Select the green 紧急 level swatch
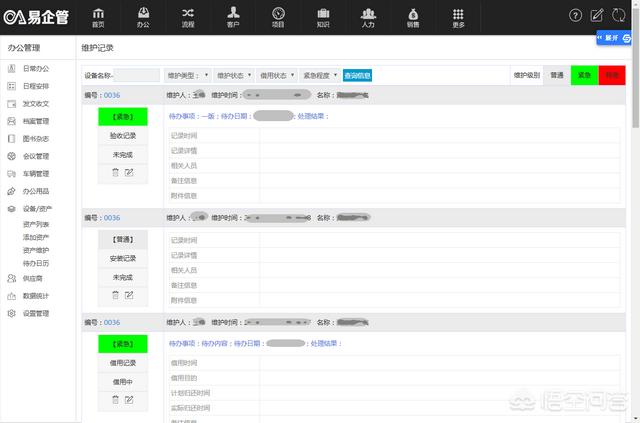This screenshot has width=640, height=423. pyautogui.click(x=584, y=75)
